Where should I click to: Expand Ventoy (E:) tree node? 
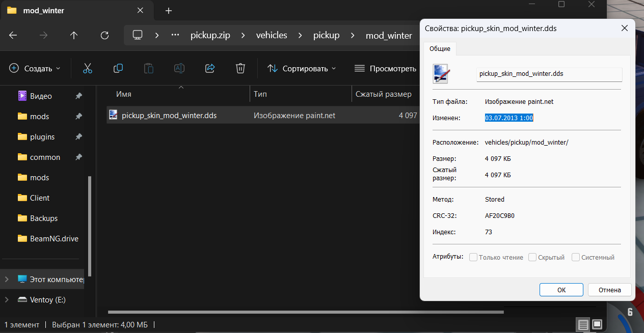7,299
